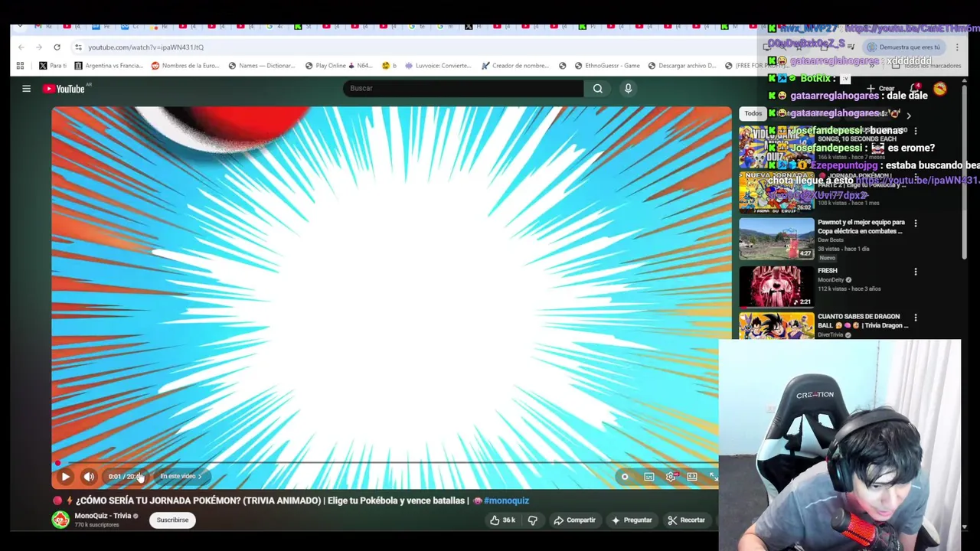The image size is (980, 551).
Task: View site info icon in address bar
Action: [78, 47]
